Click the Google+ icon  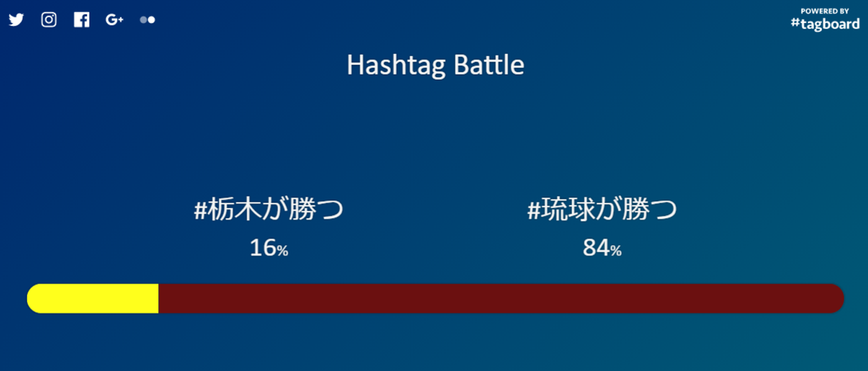(x=114, y=20)
